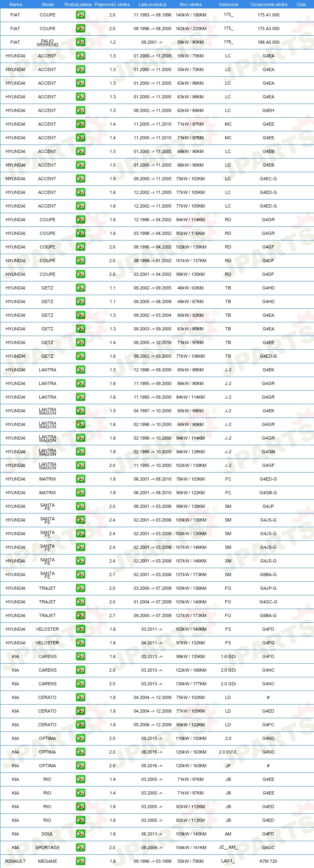This screenshot has width=314, height=868.
Task: Click fuel icon in Santa Fe 2.7 row
Action: pyautogui.click(x=80, y=575)
